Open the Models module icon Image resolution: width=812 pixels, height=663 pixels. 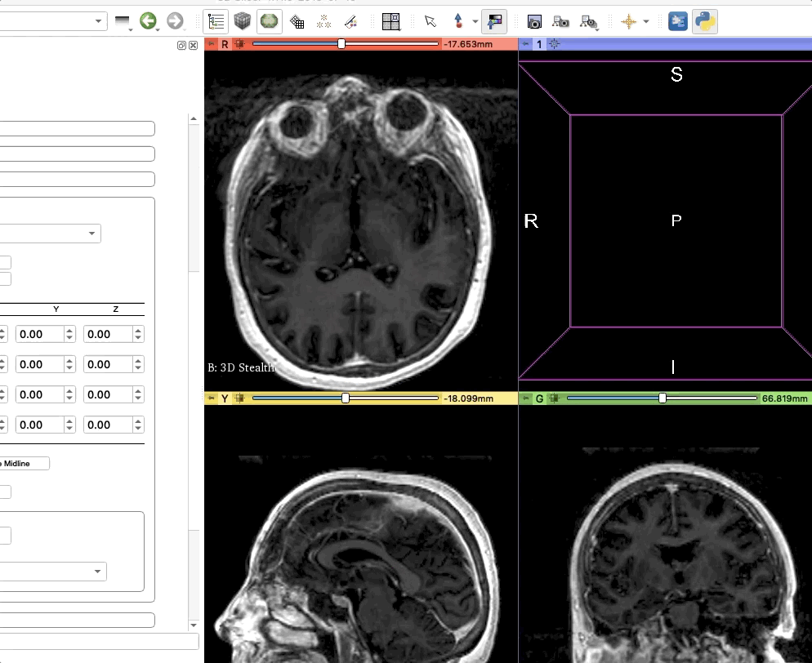click(x=270, y=21)
